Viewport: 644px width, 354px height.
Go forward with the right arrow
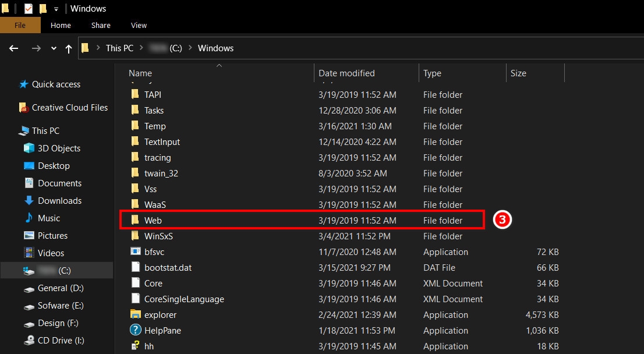(36, 48)
